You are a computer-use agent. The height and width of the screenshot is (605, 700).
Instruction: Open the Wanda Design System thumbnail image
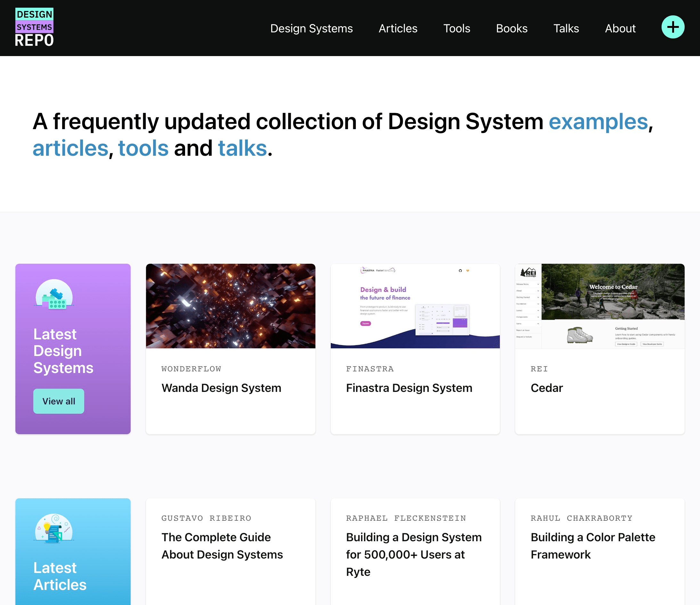[231, 306]
